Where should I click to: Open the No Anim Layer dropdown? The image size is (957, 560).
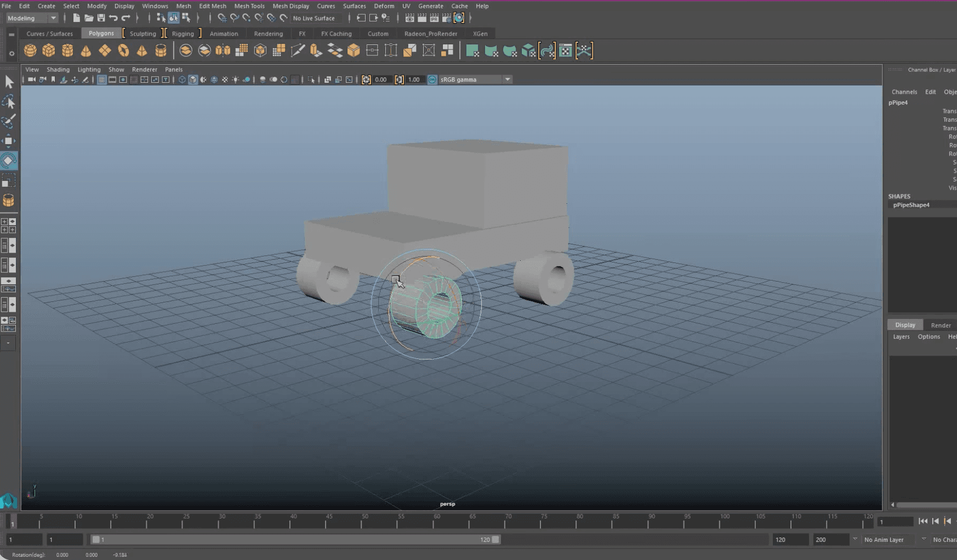(x=889, y=540)
